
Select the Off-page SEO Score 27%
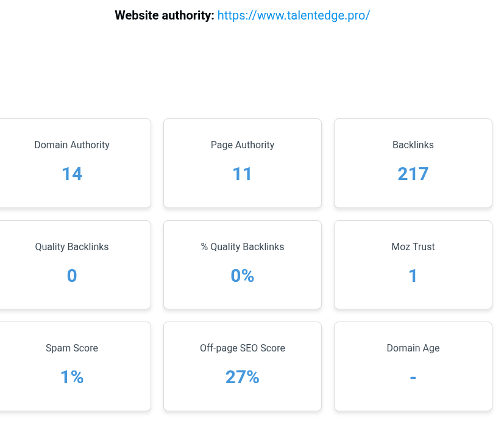243,377
